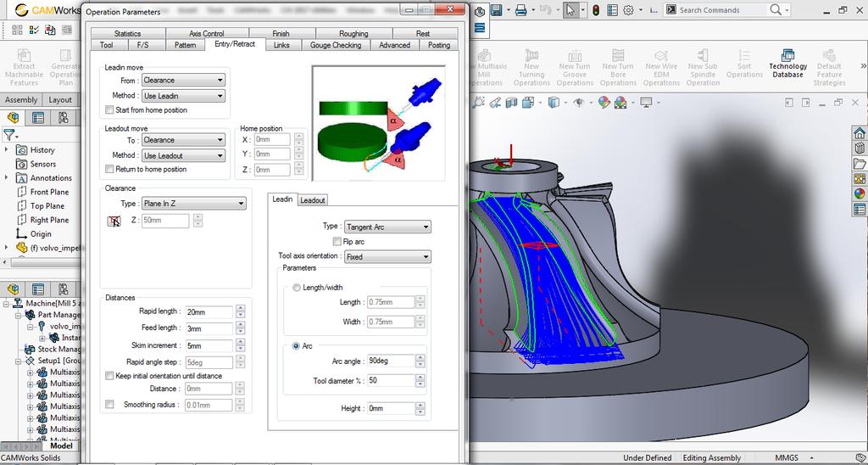Open the Appearances color ball in task pane
This screenshot has height=465, width=868.
coord(860,193)
